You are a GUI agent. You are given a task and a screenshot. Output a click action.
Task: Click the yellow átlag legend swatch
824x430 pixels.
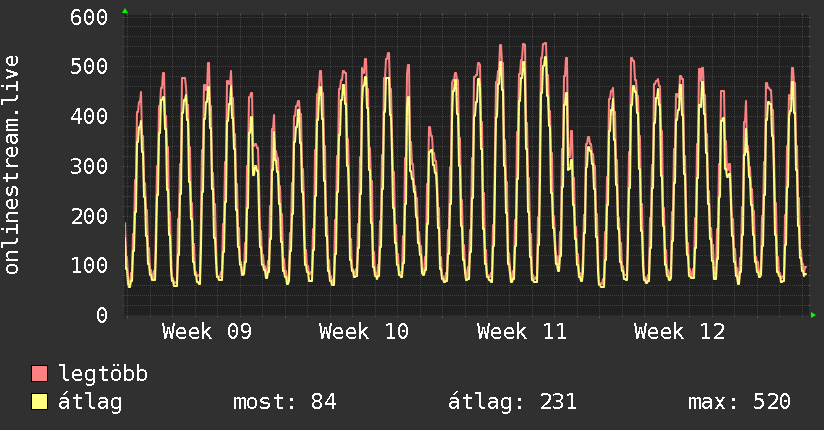(x=39, y=402)
